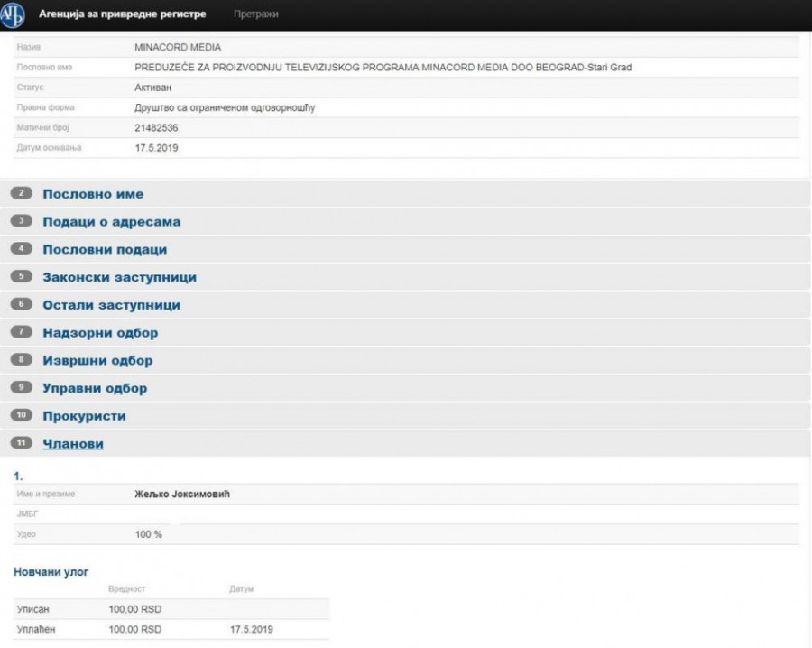812x648 pixels.
Task: Open the Остали заступници section
Action: tap(111, 305)
